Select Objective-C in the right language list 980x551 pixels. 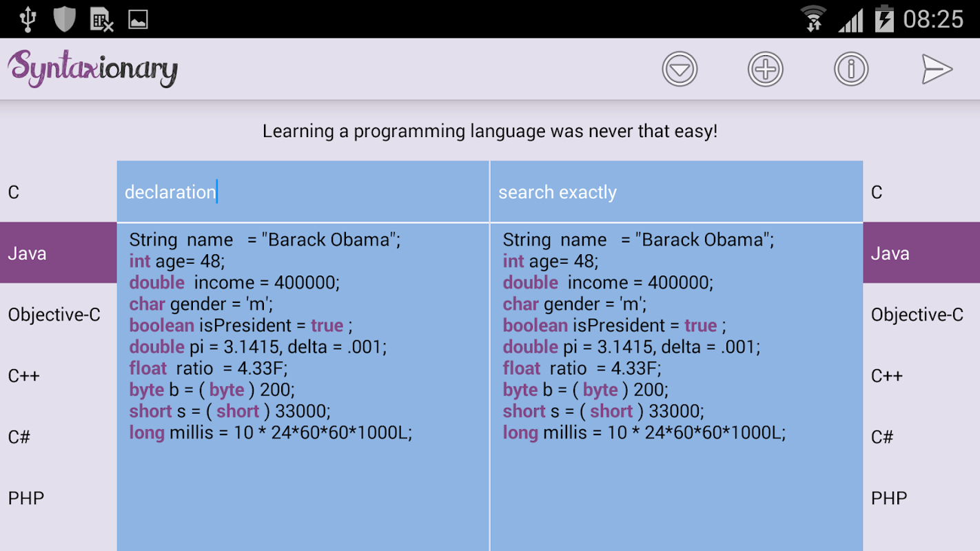(921, 314)
